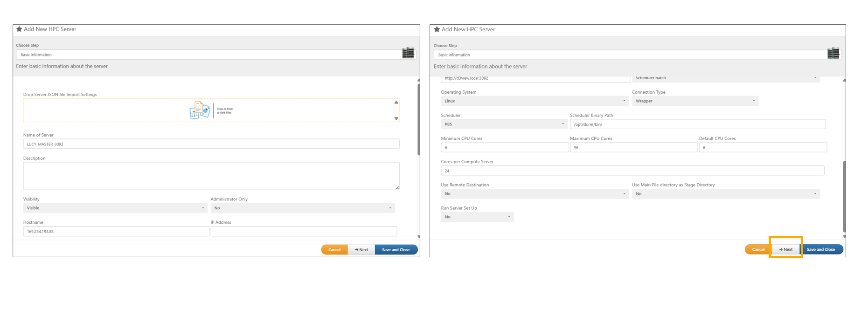Open the Visibility dropdown

point(115,208)
